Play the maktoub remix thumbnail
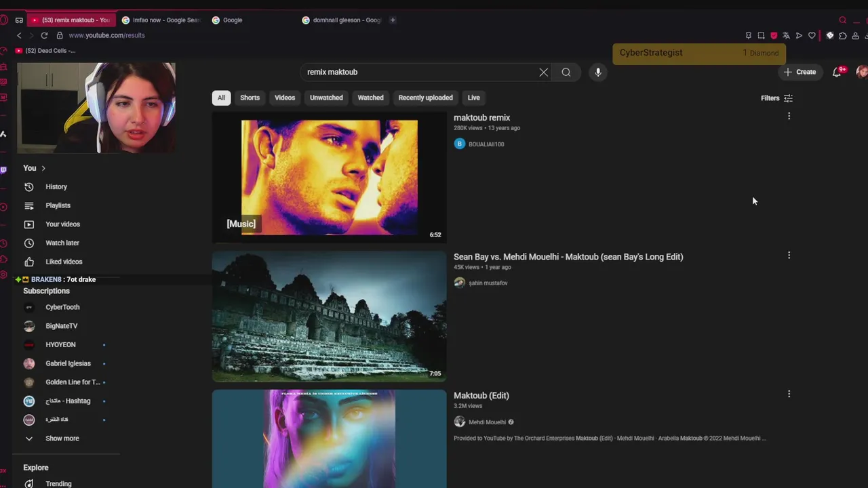This screenshot has width=868, height=488. click(x=329, y=178)
